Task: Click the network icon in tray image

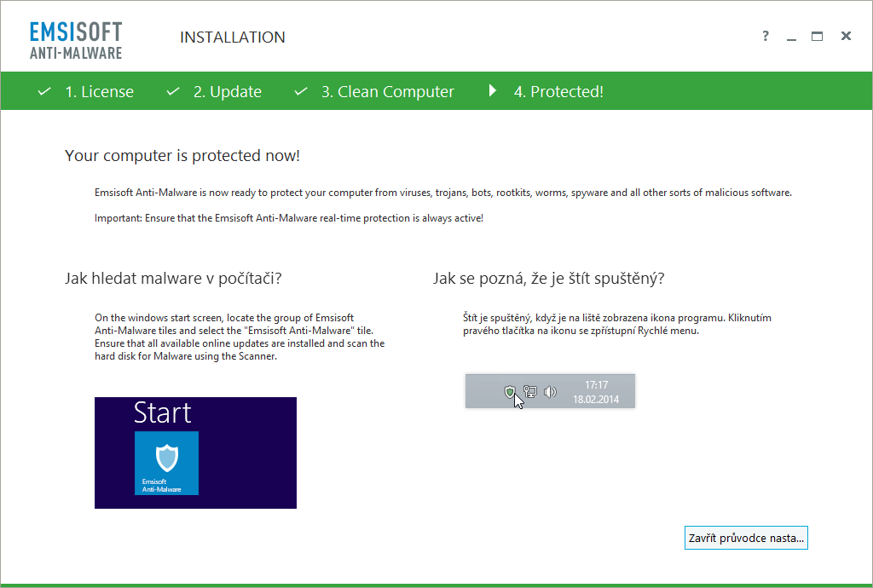Action: coord(530,392)
